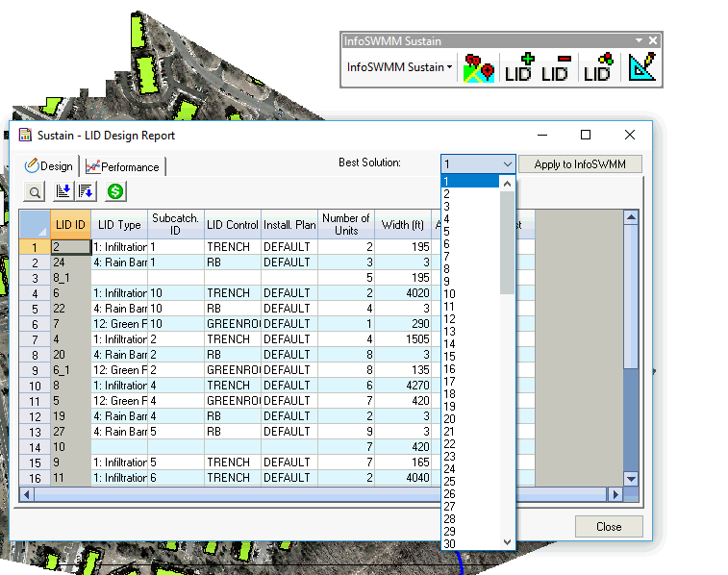Click the TRENCH control cell in row 1
The image size is (728, 575).
click(233, 247)
